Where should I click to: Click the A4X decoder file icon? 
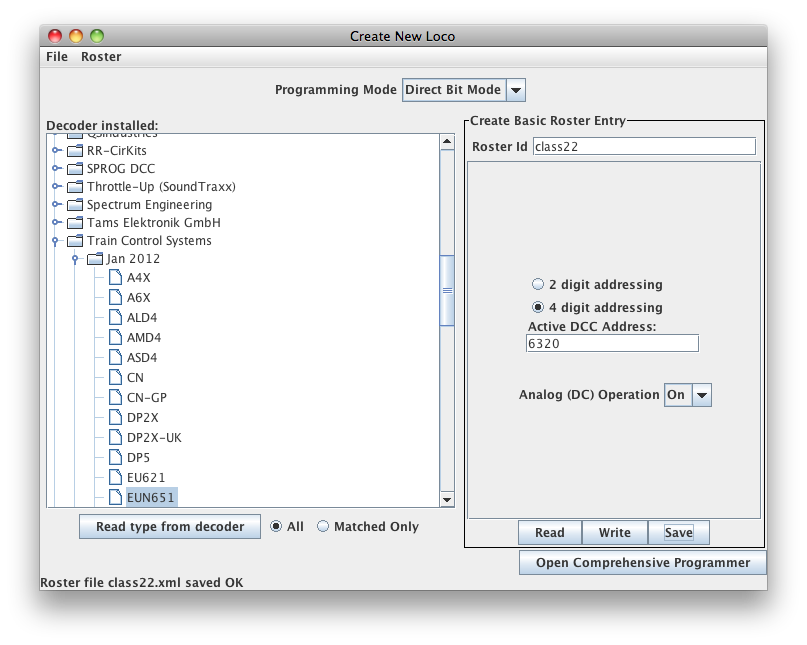[116, 277]
